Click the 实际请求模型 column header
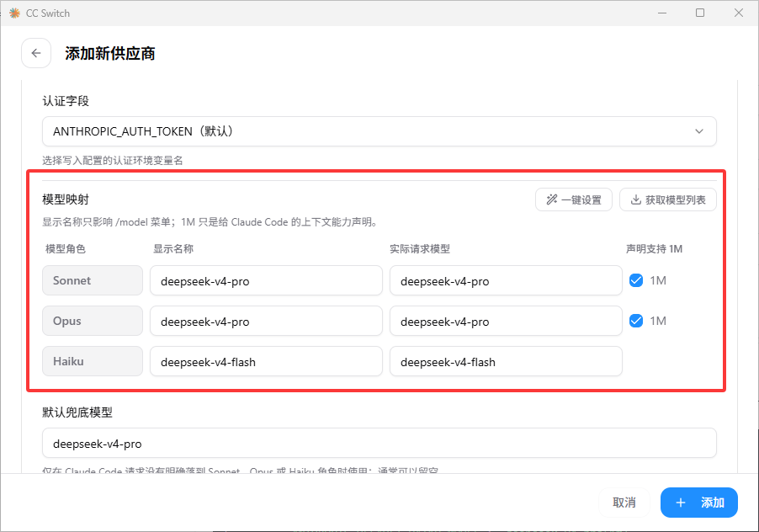Viewport: 759px width, 532px height. (x=420, y=249)
